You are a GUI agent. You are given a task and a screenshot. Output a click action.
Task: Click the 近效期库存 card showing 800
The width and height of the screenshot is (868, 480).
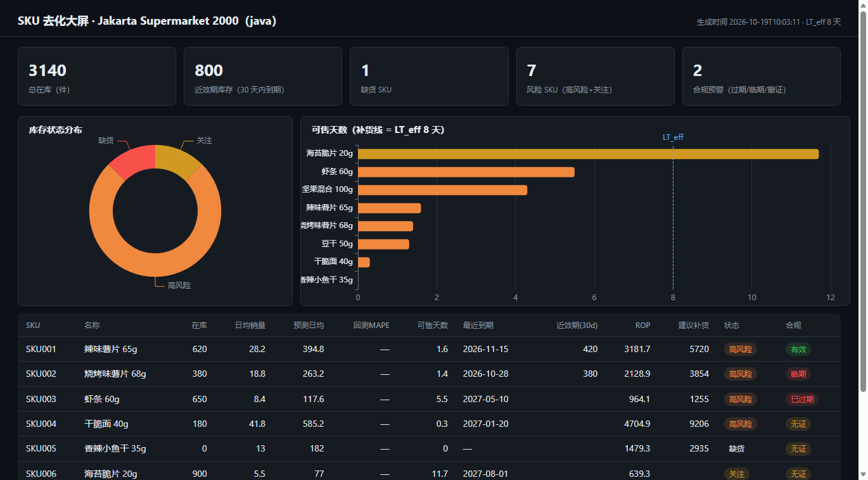point(263,76)
